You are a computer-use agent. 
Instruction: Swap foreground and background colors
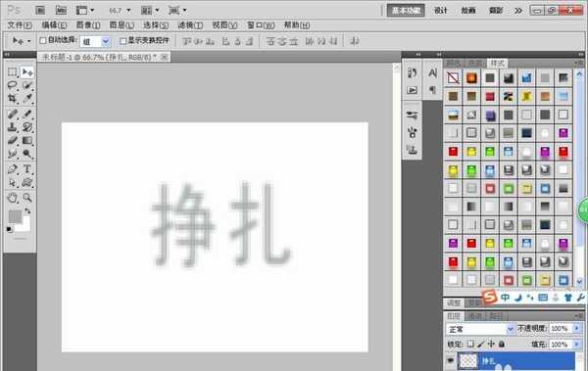pyautogui.click(x=27, y=211)
